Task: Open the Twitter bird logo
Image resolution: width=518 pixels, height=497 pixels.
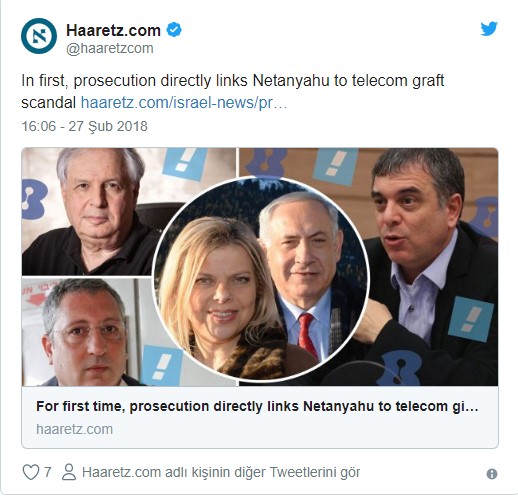Action: pos(489,29)
